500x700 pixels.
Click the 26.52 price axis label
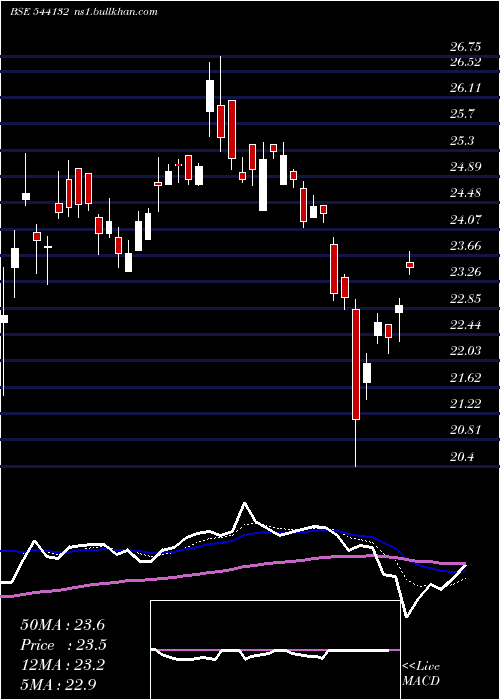(465, 62)
